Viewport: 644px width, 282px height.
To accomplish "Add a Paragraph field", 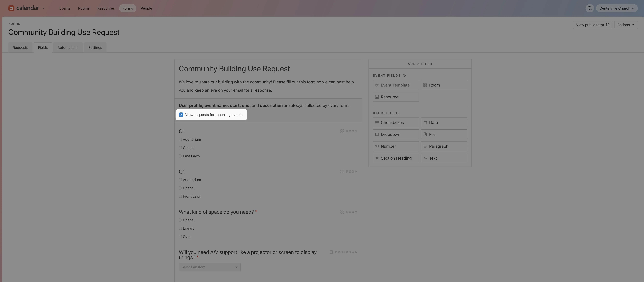I will coord(444,146).
